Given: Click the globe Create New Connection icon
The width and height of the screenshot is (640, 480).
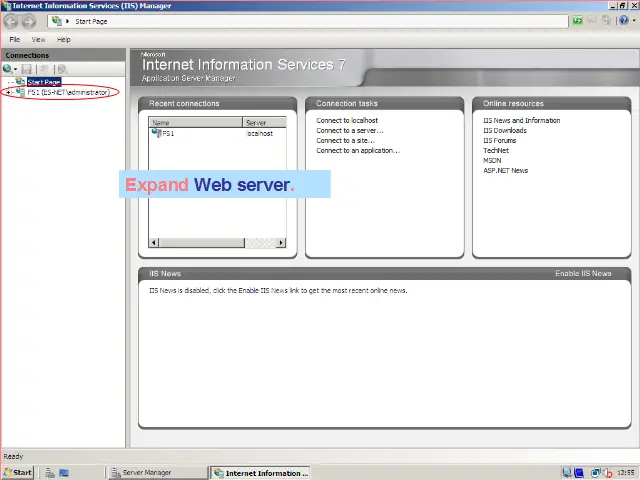Looking at the screenshot, I should pyautogui.click(x=7, y=69).
